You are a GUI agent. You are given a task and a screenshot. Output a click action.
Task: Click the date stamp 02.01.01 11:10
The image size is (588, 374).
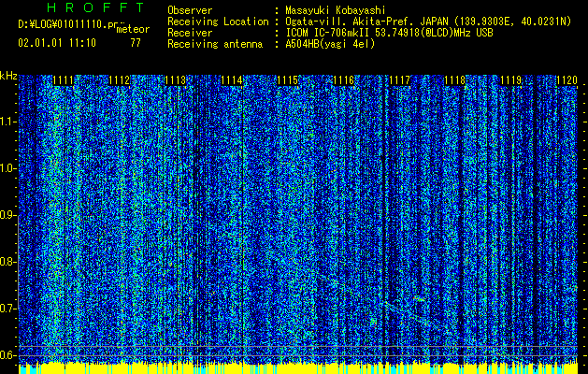click(x=57, y=43)
